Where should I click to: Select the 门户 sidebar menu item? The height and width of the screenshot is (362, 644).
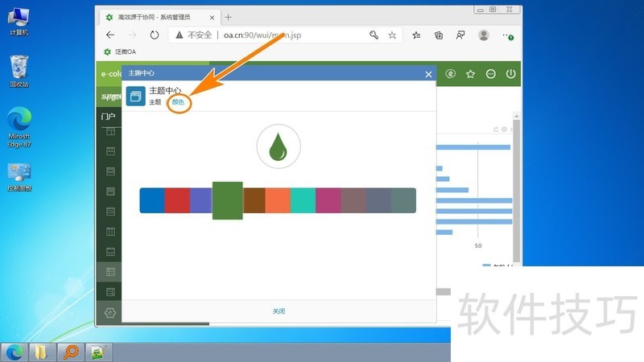pyautogui.click(x=109, y=117)
